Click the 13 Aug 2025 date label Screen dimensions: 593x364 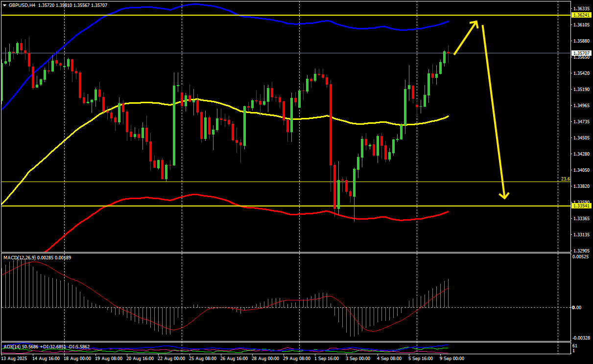(x=15, y=359)
